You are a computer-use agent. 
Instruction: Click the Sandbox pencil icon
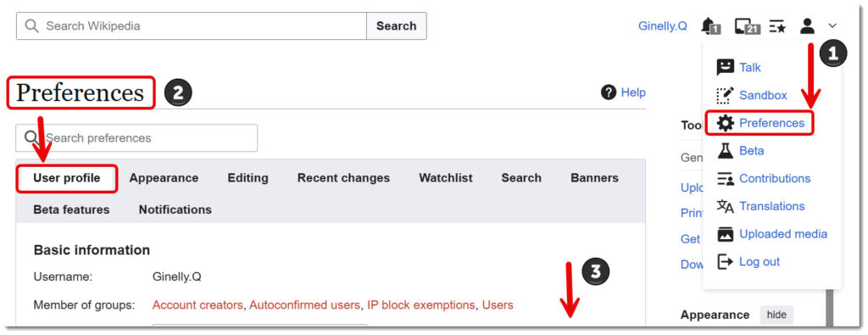[x=725, y=95]
